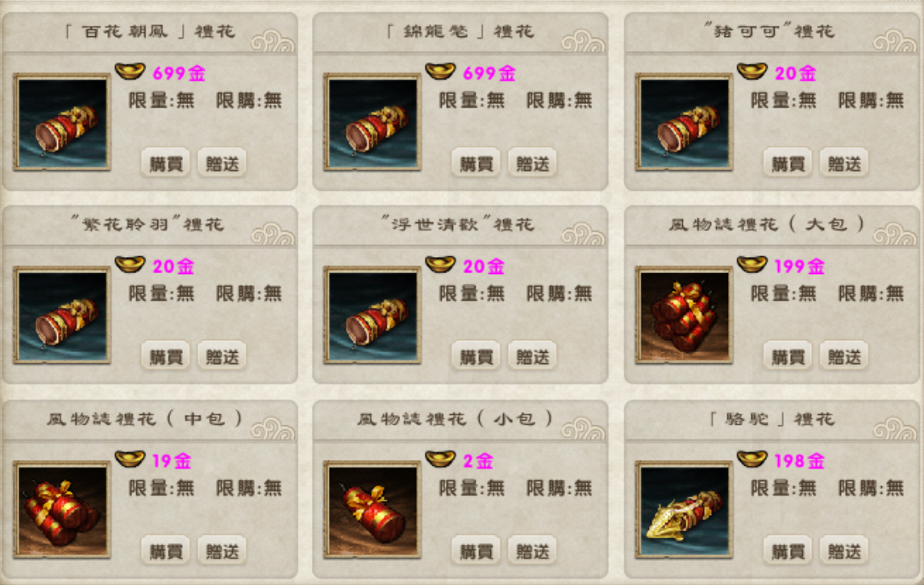Screen dimensions: 924x585
Task: Gift the 風物誌禮花 (大包) bundle
Action: 844,356
